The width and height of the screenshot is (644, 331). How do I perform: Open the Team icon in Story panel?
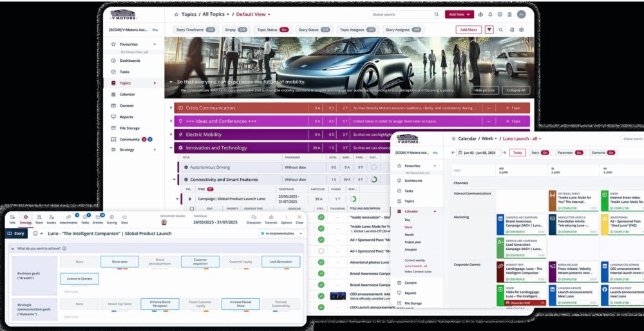39,217
